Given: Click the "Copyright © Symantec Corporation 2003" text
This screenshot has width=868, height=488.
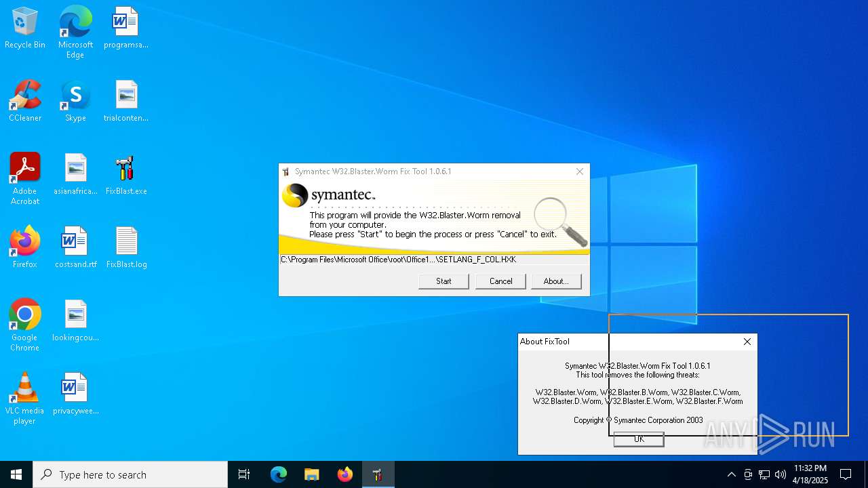Looking at the screenshot, I should tap(638, 420).
